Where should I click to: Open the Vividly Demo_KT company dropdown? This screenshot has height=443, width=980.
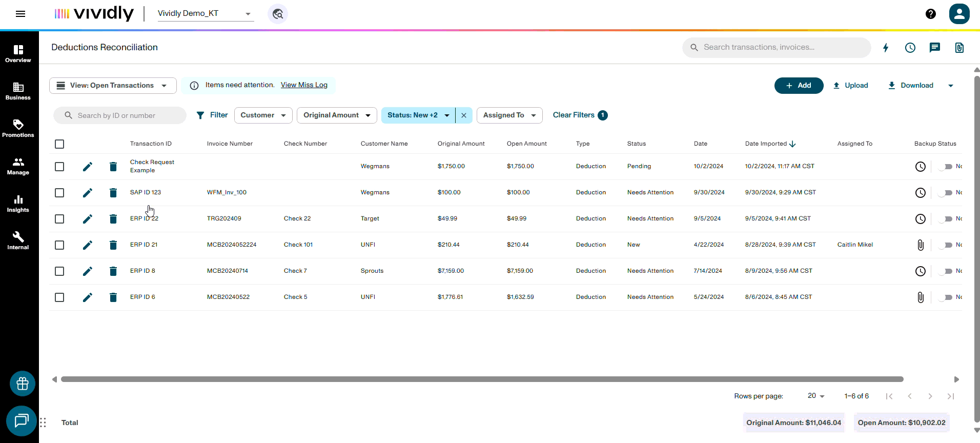[x=205, y=14]
